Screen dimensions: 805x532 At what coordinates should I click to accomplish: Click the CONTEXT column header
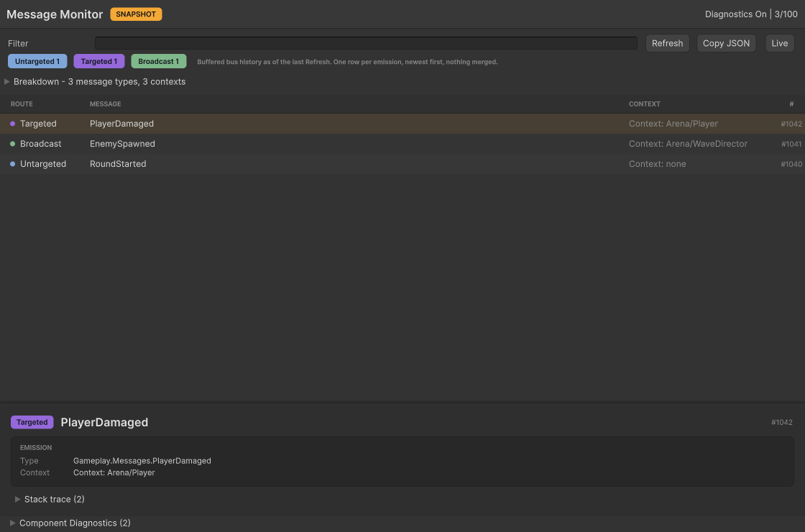tap(644, 104)
